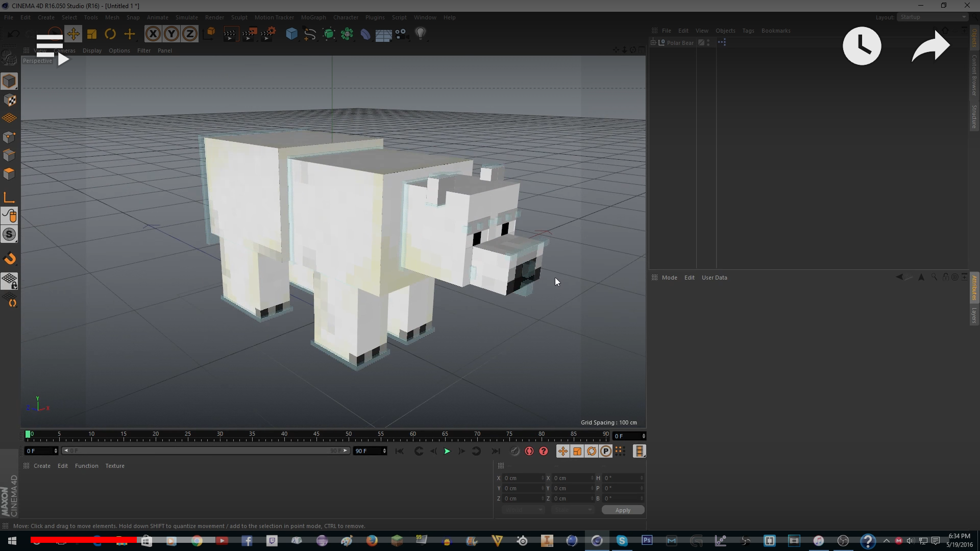Screen dimensions: 980x551
Task: Toggle Enable Snap magnet icon
Action: point(9,259)
